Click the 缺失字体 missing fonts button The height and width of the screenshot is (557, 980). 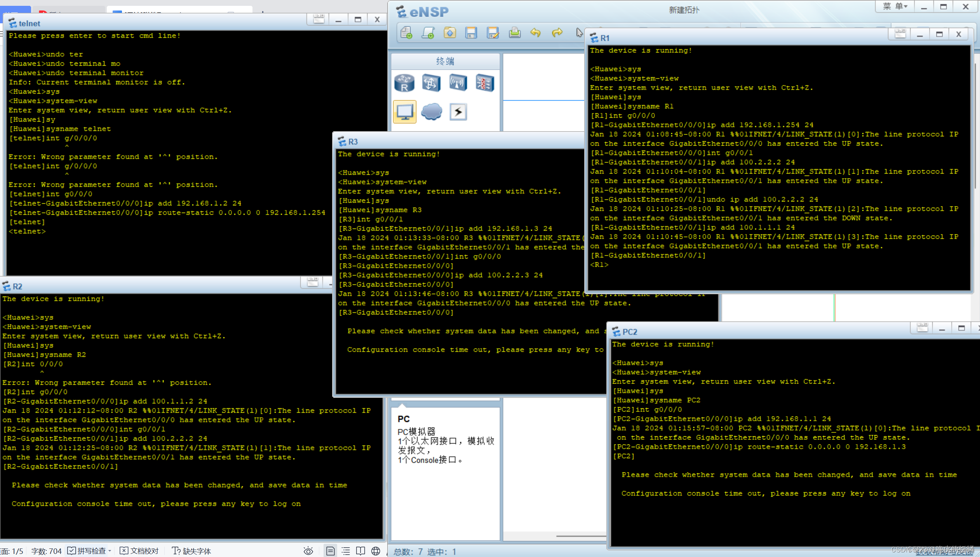tap(191, 551)
